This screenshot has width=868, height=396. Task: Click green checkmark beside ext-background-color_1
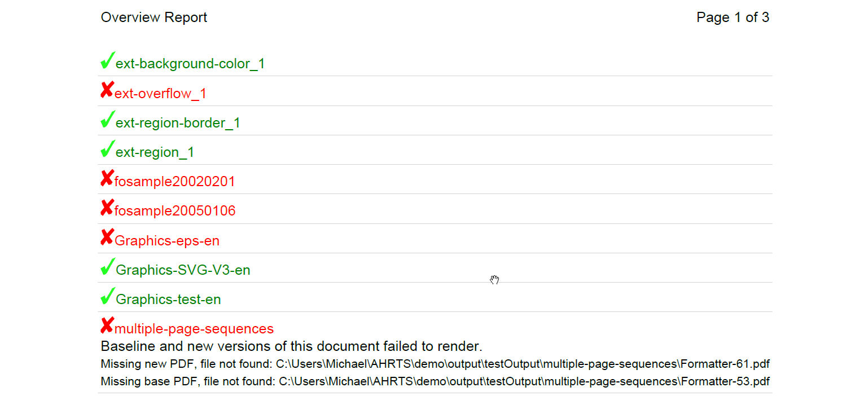107,60
